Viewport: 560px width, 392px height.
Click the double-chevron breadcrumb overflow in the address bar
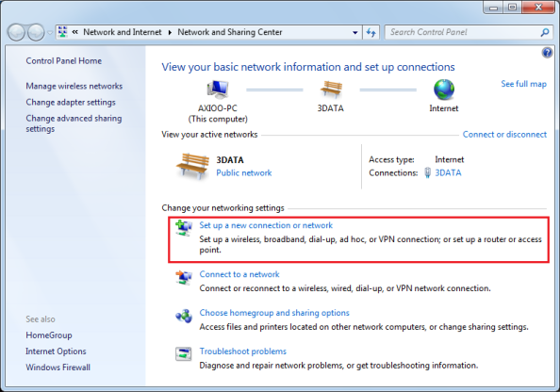[x=75, y=32]
